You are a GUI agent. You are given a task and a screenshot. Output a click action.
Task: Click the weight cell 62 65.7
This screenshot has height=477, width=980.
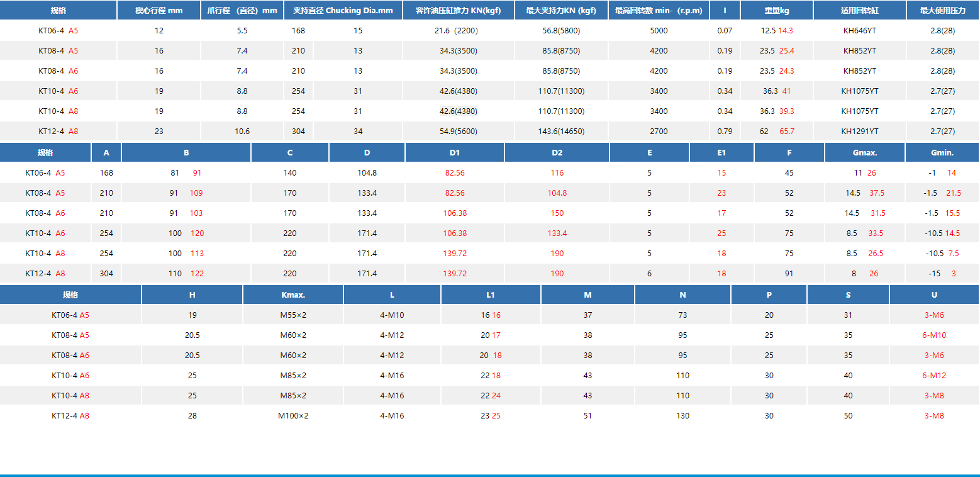pos(777,132)
